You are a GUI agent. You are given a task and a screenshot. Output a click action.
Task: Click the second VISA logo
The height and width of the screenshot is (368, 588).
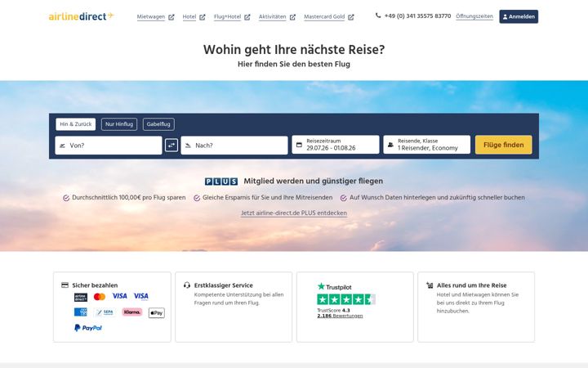(x=141, y=297)
